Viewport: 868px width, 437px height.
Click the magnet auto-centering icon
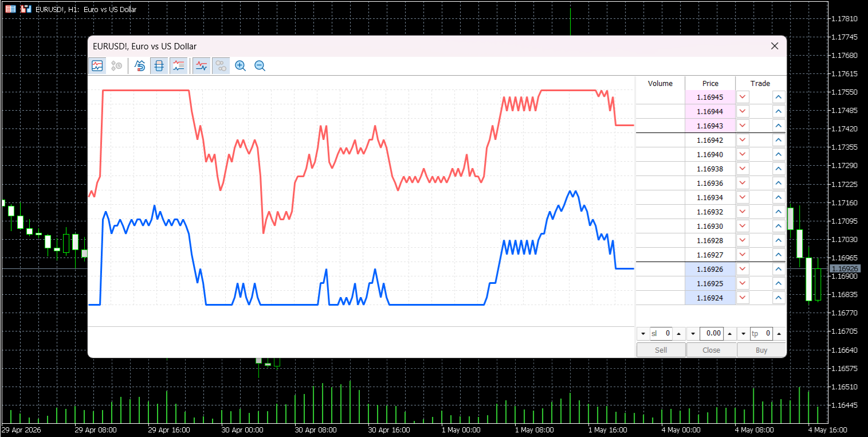coord(140,66)
